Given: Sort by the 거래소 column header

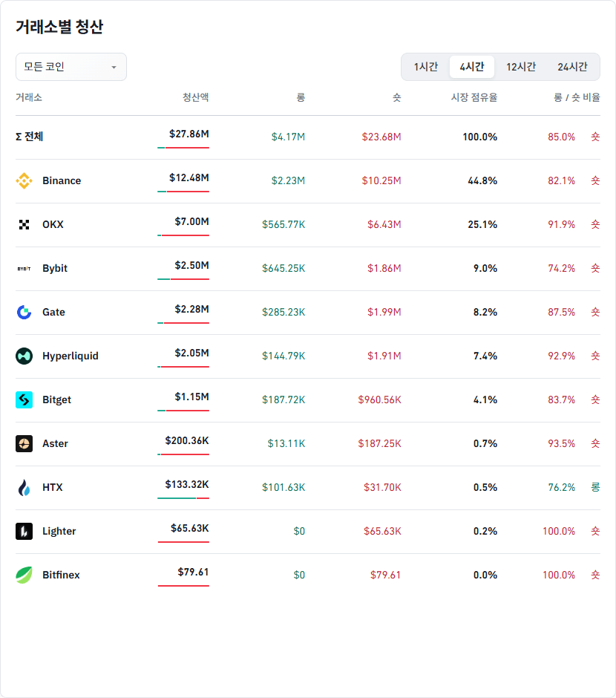Looking at the screenshot, I should [29, 97].
